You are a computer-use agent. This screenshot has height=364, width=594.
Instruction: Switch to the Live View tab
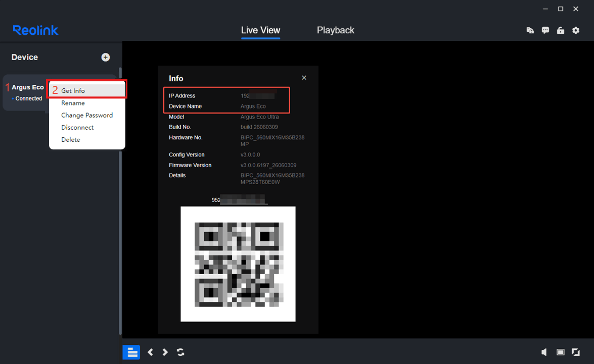point(261,30)
